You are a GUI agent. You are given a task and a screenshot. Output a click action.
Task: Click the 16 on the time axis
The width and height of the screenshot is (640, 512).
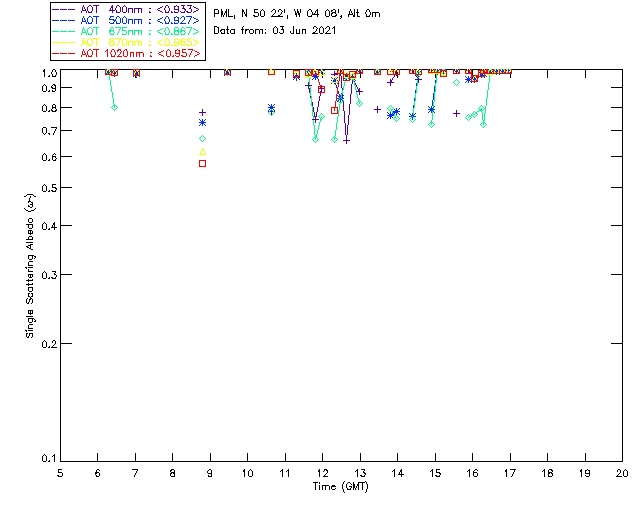[472, 473]
